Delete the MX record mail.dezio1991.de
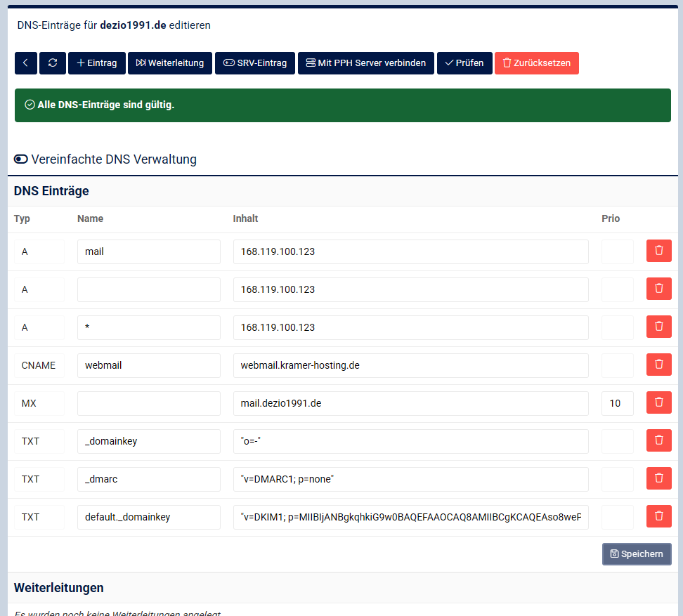The width and height of the screenshot is (683, 616). [x=658, y=402]
